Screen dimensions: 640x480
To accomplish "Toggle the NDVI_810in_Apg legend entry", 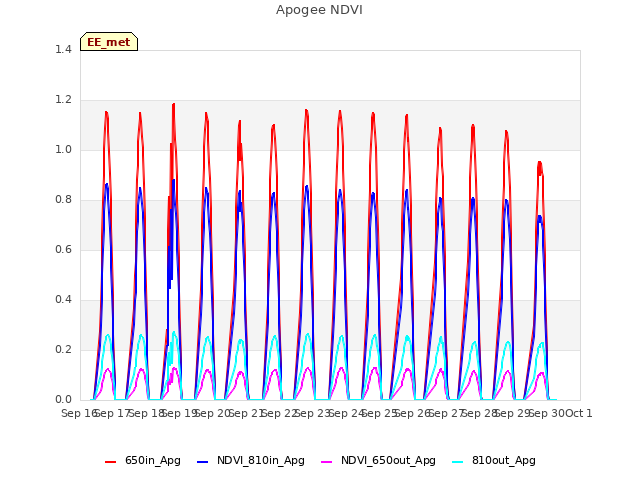I will pyautogui.click(x=251, y=460).
